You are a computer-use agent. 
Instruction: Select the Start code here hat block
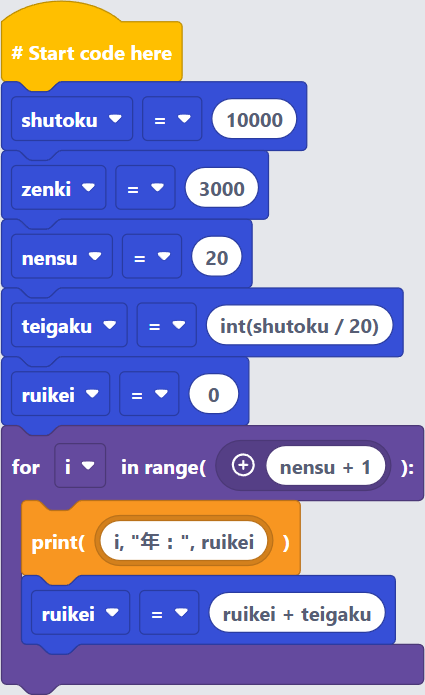click(92, 53)
